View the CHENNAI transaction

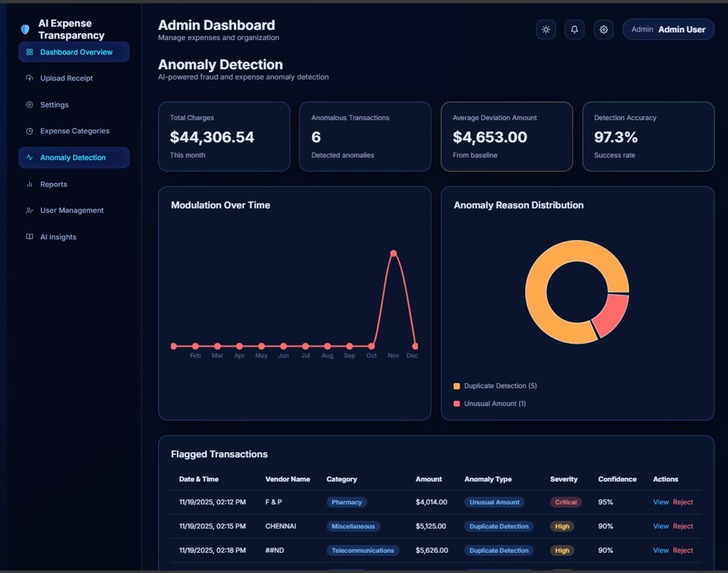tap(661, 526)
